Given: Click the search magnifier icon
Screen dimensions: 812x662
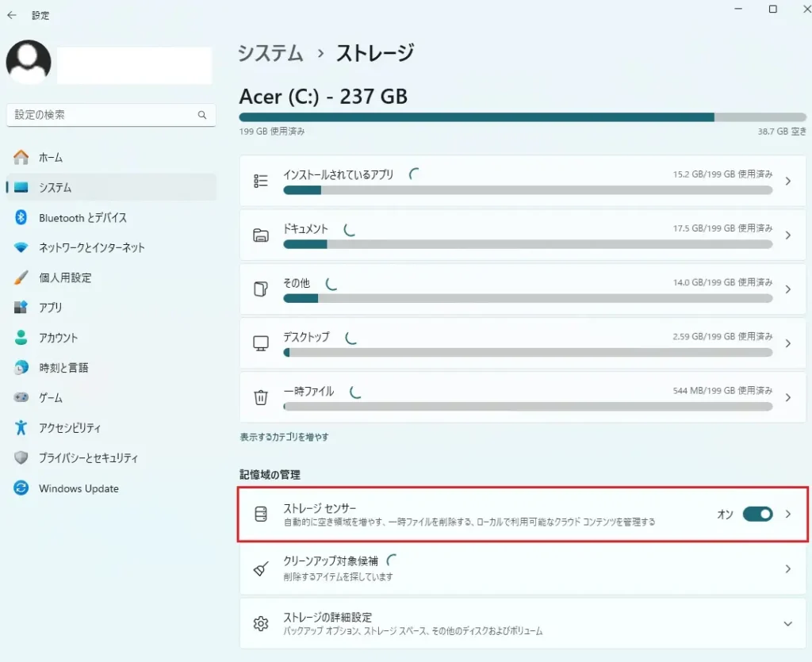Looking at the screenshot, I should (x=202, y=115).
